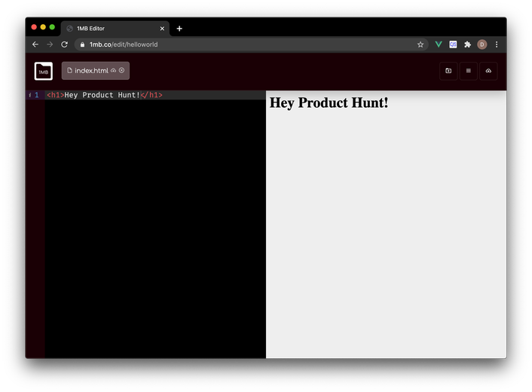Viewport: 532px width, 392px height.
Task: Click the lock site info icon
Action: click(82, 44)
